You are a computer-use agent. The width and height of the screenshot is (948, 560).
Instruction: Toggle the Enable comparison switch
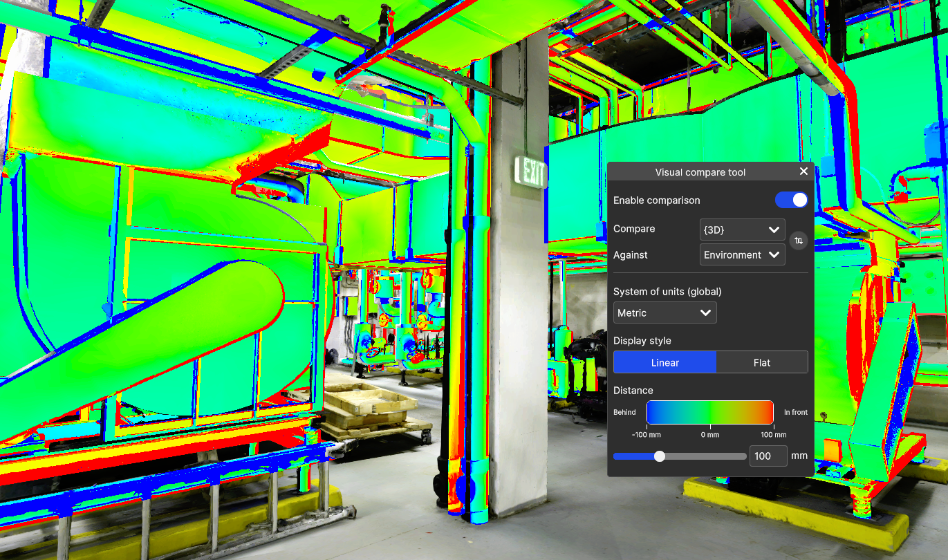point(791,200)
